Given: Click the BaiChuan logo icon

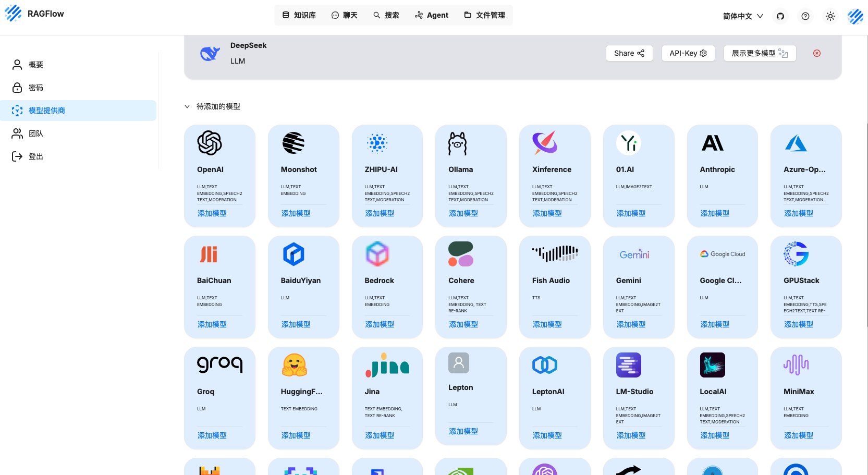Looking at the screenshot, I should (209, 254).
